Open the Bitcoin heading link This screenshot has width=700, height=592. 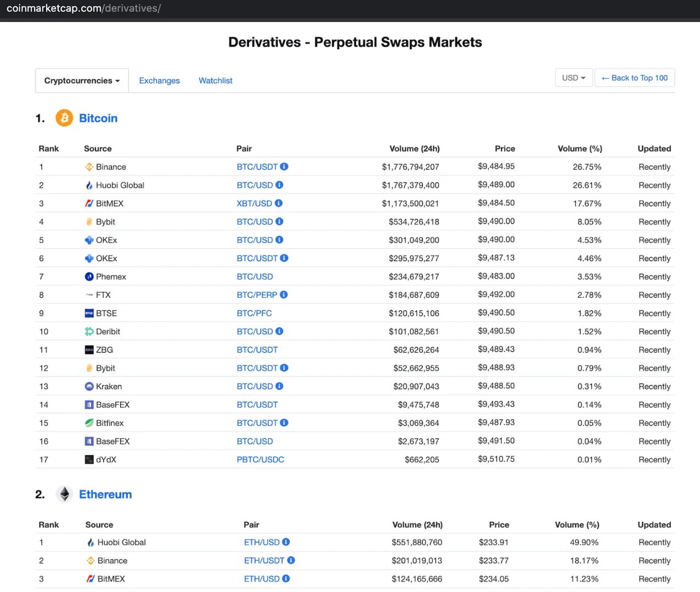98,118
